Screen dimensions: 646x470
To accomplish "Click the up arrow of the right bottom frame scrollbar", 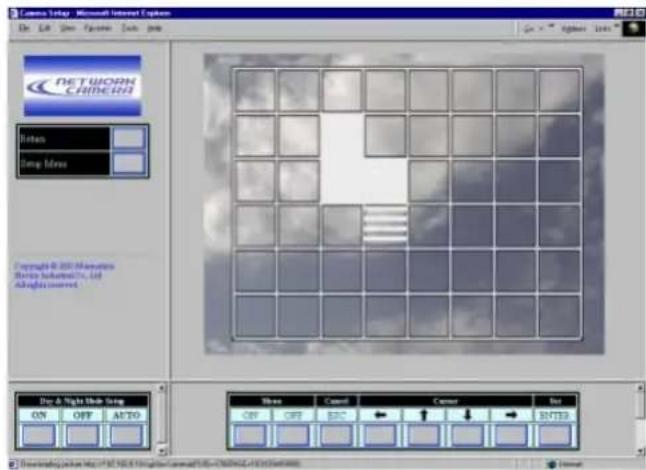I will (641, 388).
